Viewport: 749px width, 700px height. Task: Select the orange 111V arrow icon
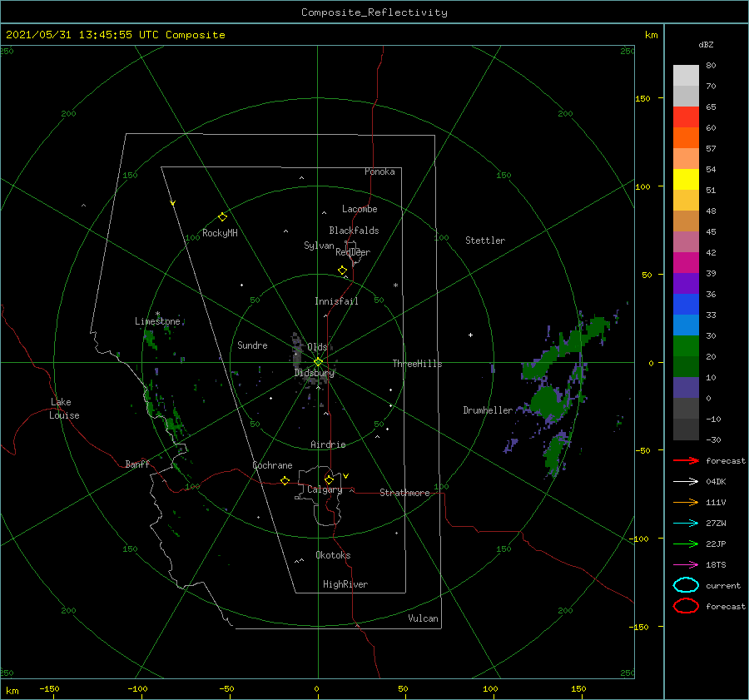tap(686, 502)
